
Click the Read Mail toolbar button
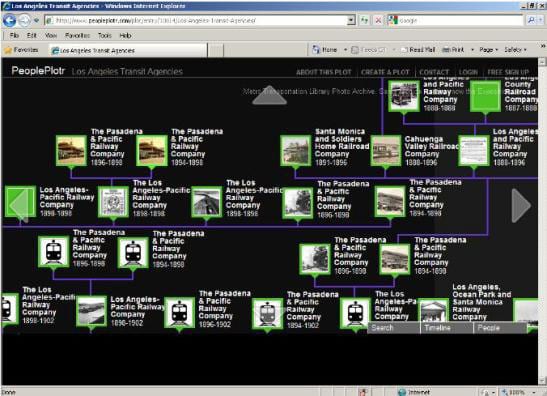tap(418, 50)
